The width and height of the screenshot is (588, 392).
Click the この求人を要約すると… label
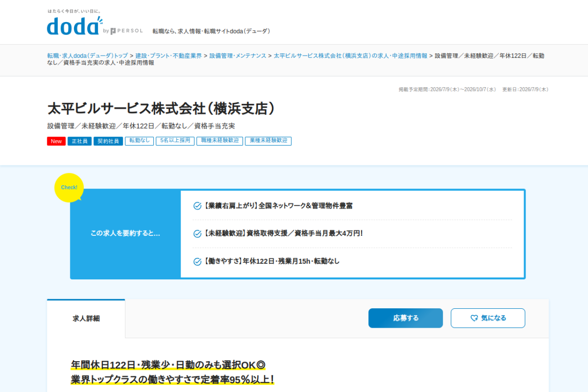click(x=125, y=233)
